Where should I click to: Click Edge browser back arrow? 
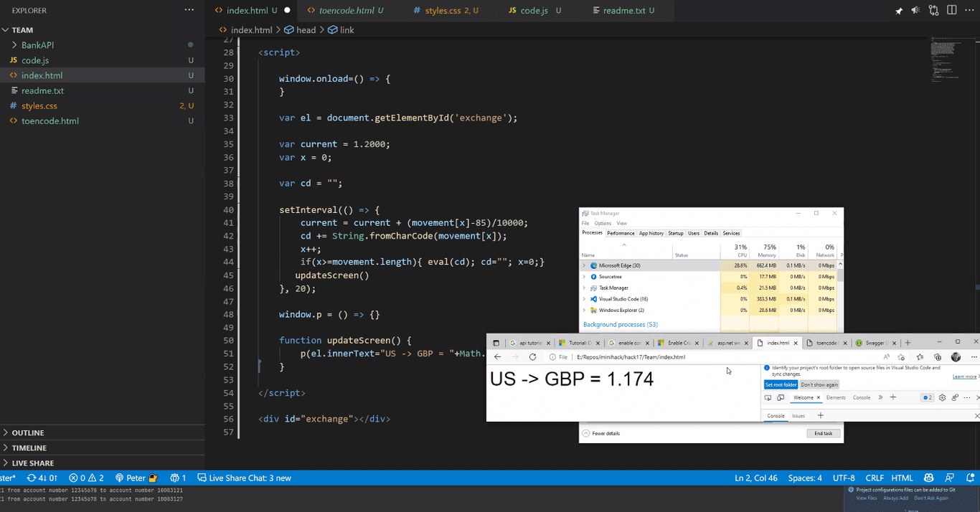pos(498,357)
